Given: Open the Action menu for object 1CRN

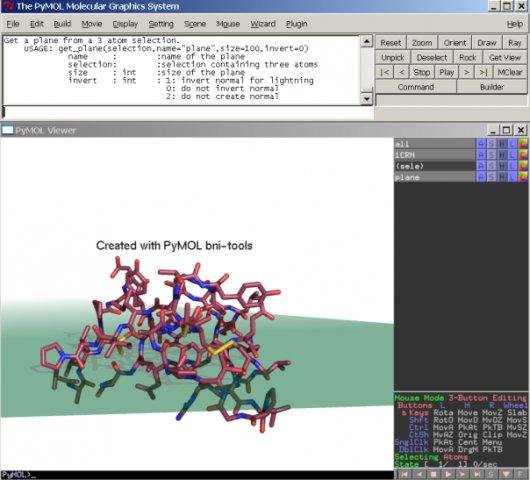Looking at the screenshot, I should [481, 155].
